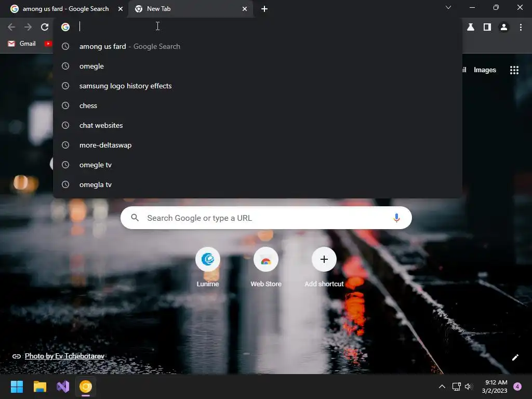Open a new tab with plus button
Image resolution: width=532 pixels, height=399 pixels.
pyautogui.click(x=264, y=9)
